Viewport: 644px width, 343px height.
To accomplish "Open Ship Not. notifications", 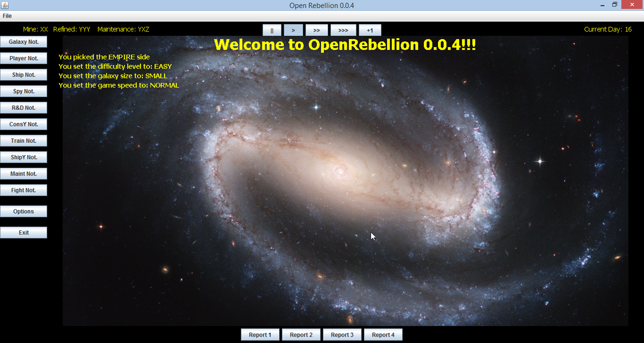I will (24, 75).
